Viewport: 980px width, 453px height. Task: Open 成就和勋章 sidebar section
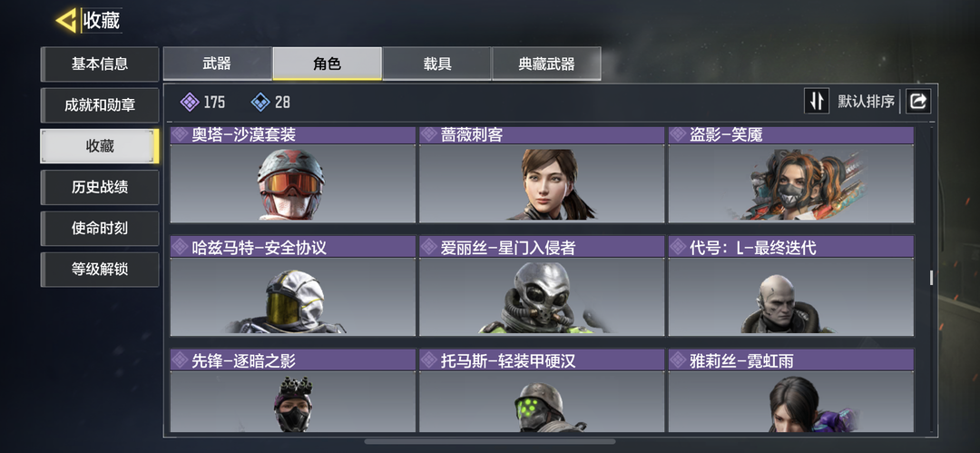click(x=100, y=105)
